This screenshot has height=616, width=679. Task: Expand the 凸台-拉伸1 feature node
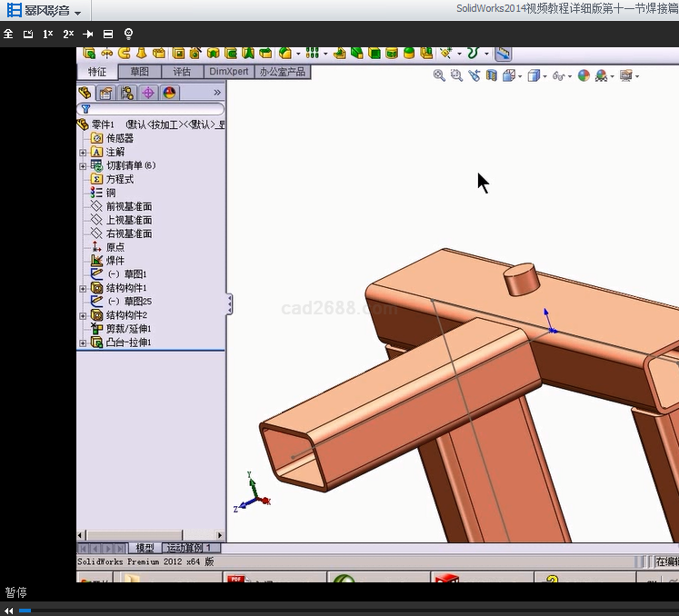coord(84,343)
